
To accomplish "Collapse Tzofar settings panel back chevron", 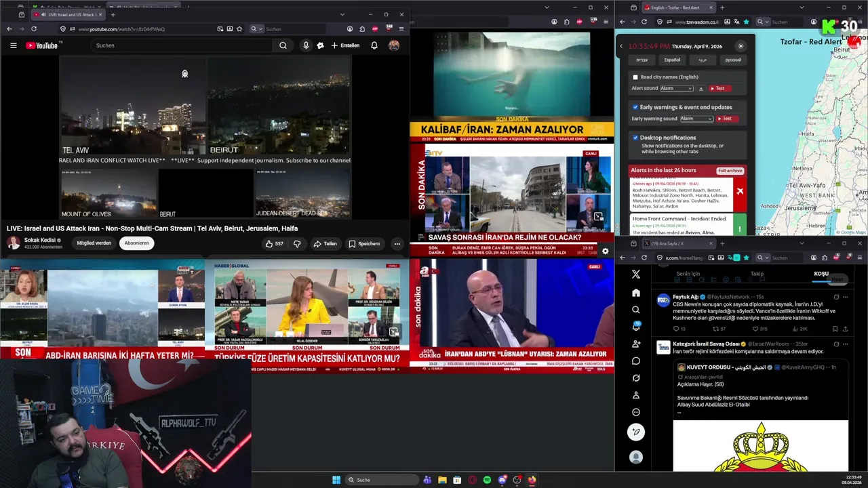I will point(621,46).
